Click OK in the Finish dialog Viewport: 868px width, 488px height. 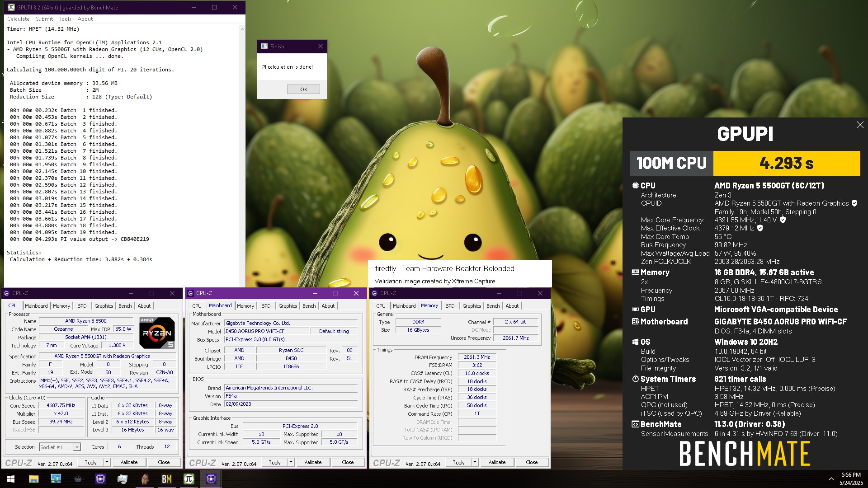(303, 89)
